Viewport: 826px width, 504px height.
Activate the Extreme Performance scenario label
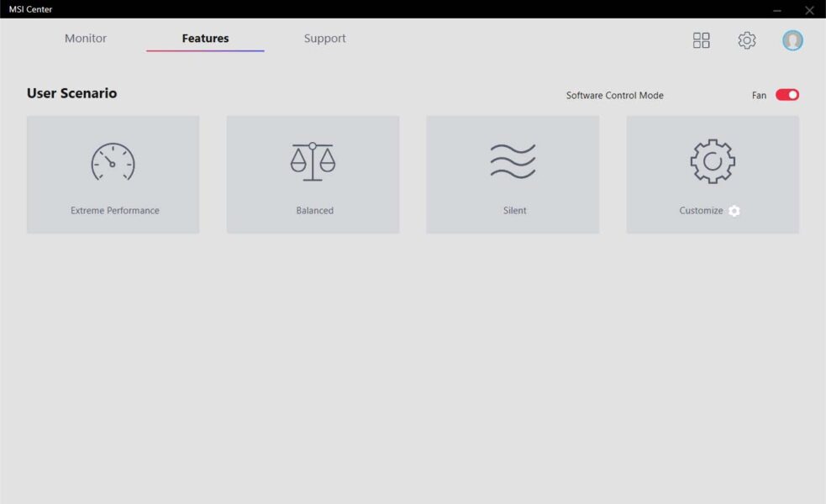pos(115,210)
